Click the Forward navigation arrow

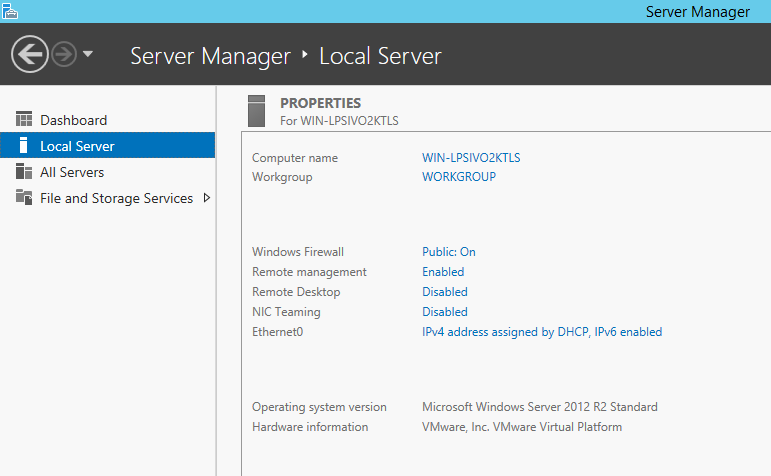click(x=64, y=54)
